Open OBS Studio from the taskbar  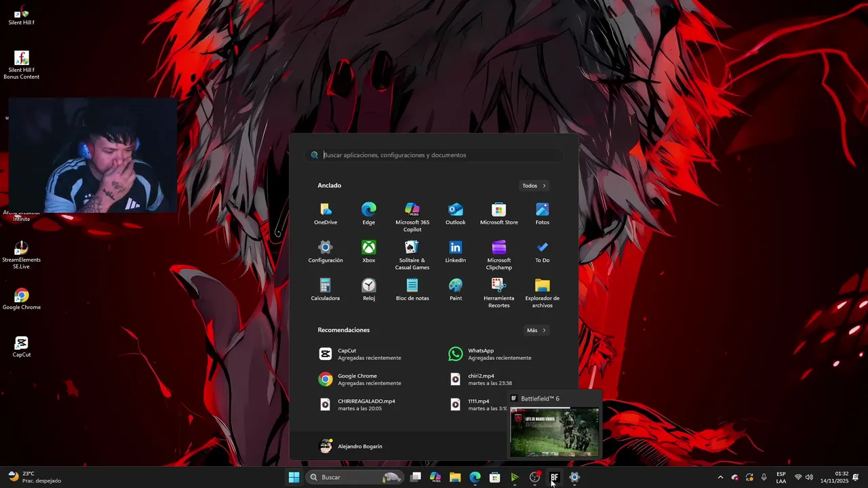point(534,477)
